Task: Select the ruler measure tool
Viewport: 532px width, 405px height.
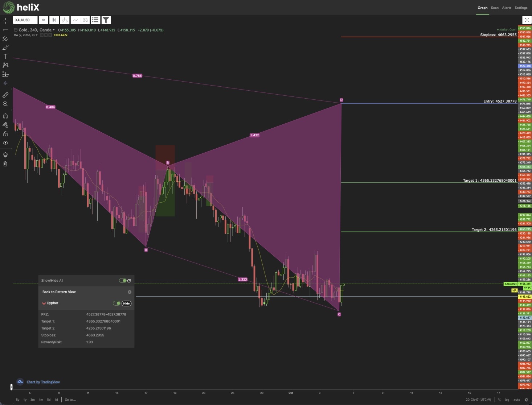Action: coord(5,95)
